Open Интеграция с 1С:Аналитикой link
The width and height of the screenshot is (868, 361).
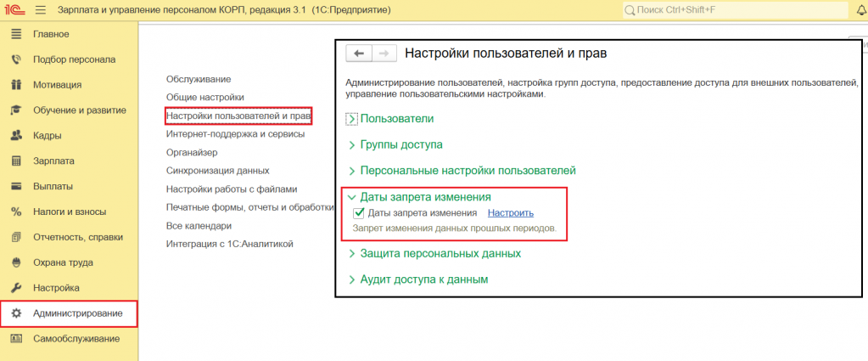229,244
